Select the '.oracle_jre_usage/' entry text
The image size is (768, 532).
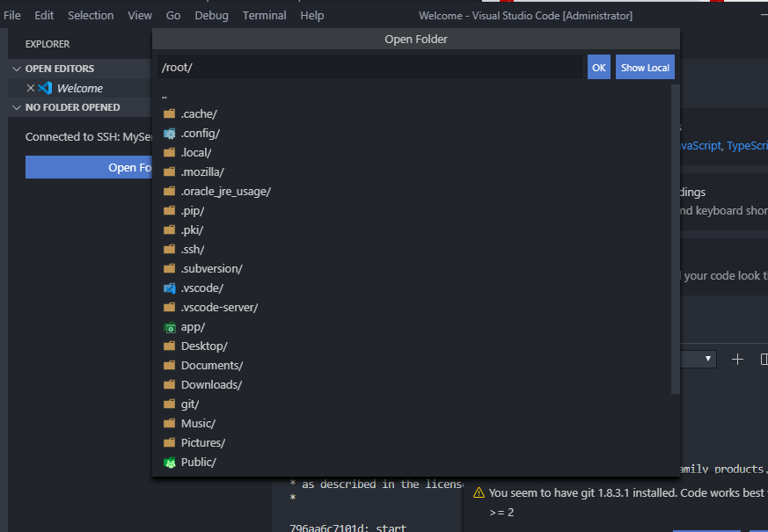click(x=225, y=192)
